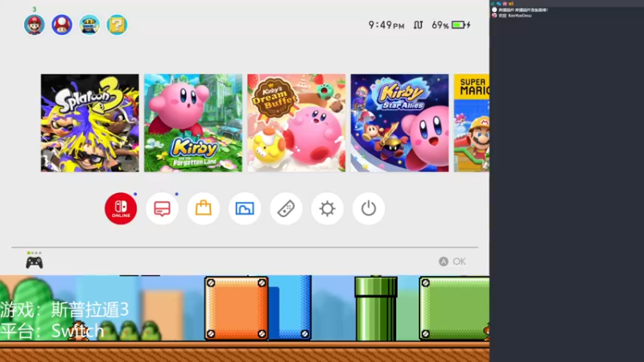Image resolution: width=644 pixels, height=362 pixels.
Task: Launch Splatoon 3 from the game tiles
Action: pyautogui.click(x=90, y=123)
